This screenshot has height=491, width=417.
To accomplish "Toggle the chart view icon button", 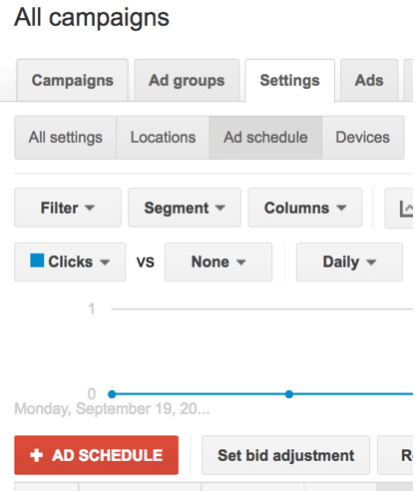I will (400, 208).
